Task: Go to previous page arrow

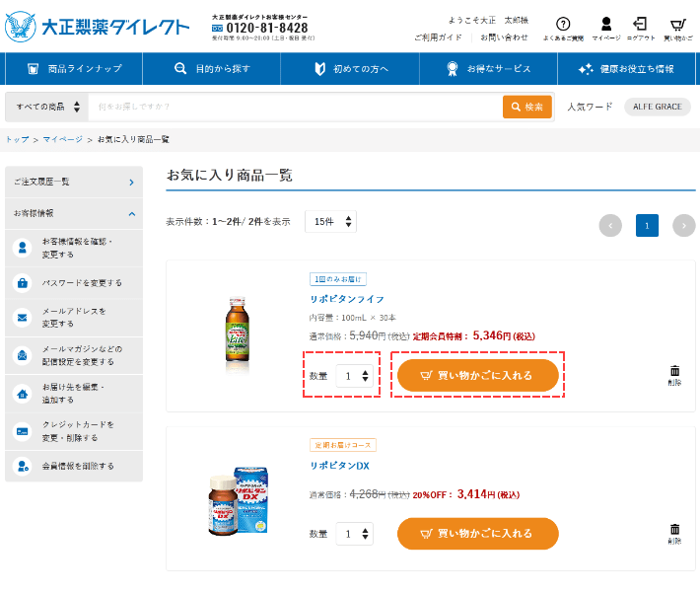Action: (x=610, y=226)
